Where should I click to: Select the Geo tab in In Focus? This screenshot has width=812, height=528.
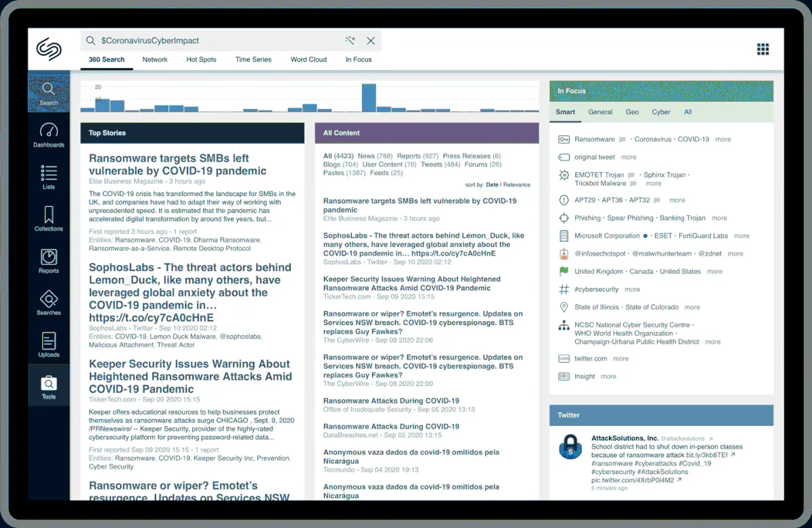pos(632,112)
